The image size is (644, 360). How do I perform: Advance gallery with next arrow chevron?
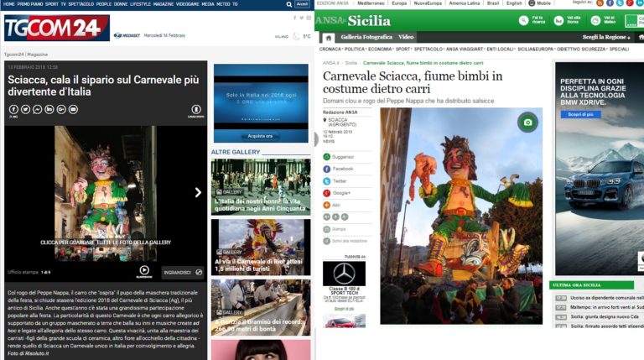[198, 192]
